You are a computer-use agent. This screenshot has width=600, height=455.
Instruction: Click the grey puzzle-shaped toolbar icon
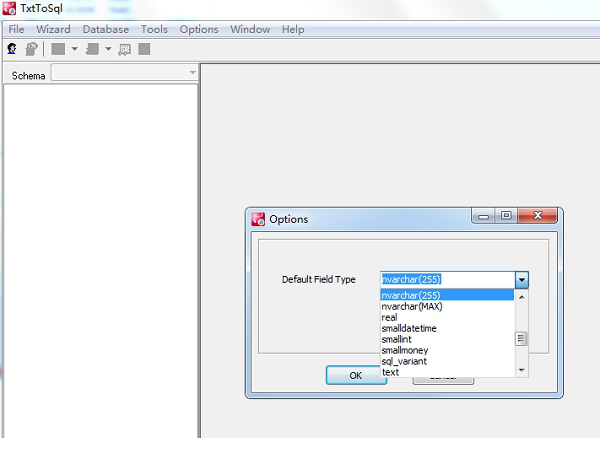[x=92, y=49]
